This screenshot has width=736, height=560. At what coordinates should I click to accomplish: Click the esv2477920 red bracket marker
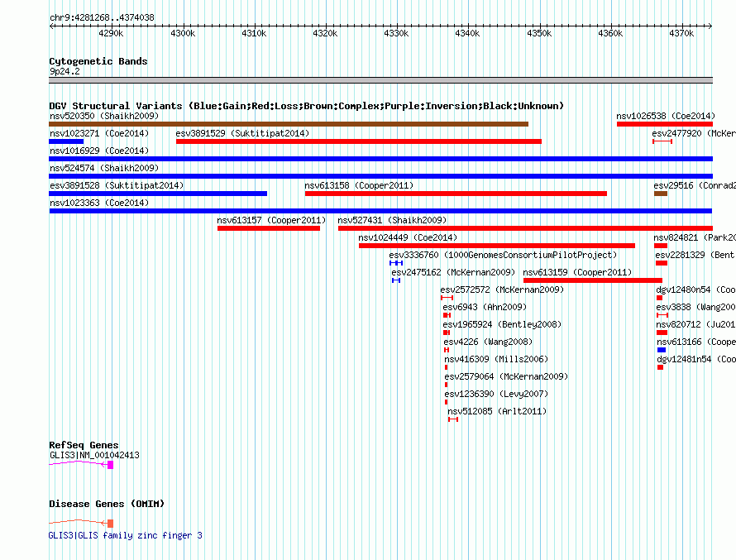662,141
